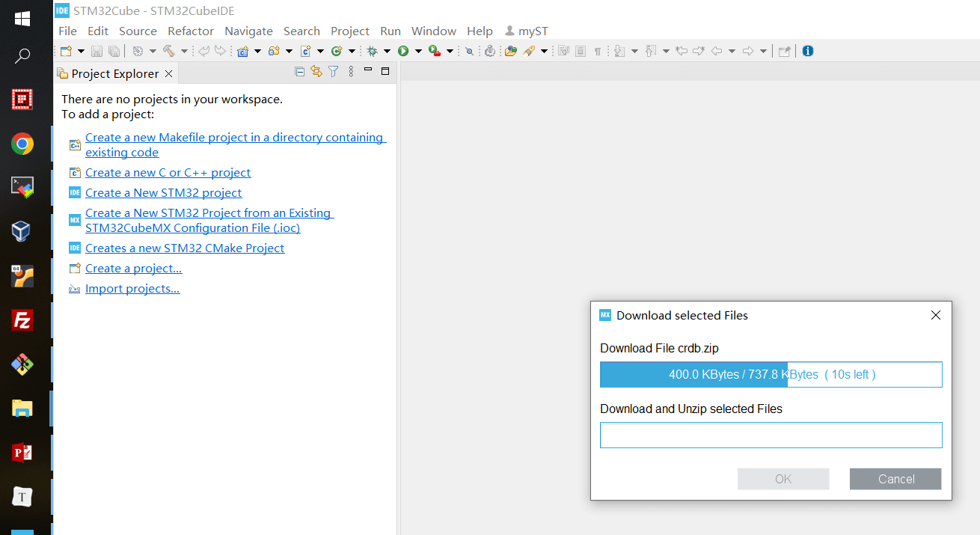Click the Undo arrow toolbar icon

tap(203, 51)
